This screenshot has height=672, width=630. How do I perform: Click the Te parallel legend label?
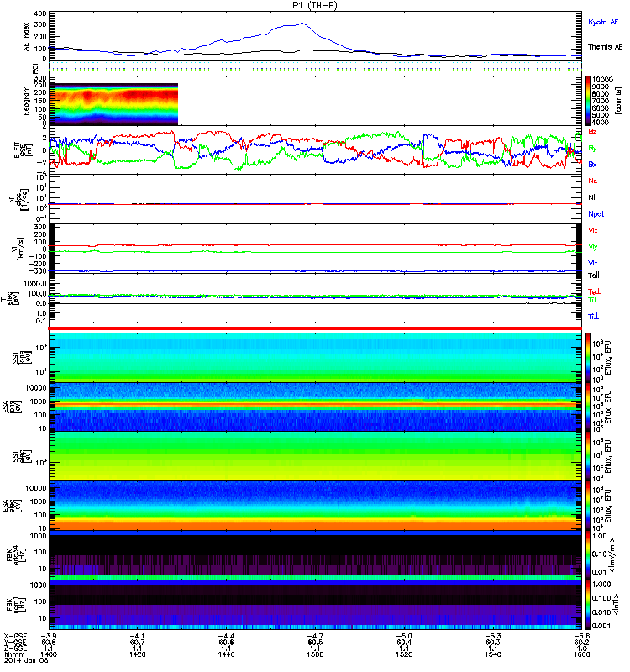click(x=594, y=276)
